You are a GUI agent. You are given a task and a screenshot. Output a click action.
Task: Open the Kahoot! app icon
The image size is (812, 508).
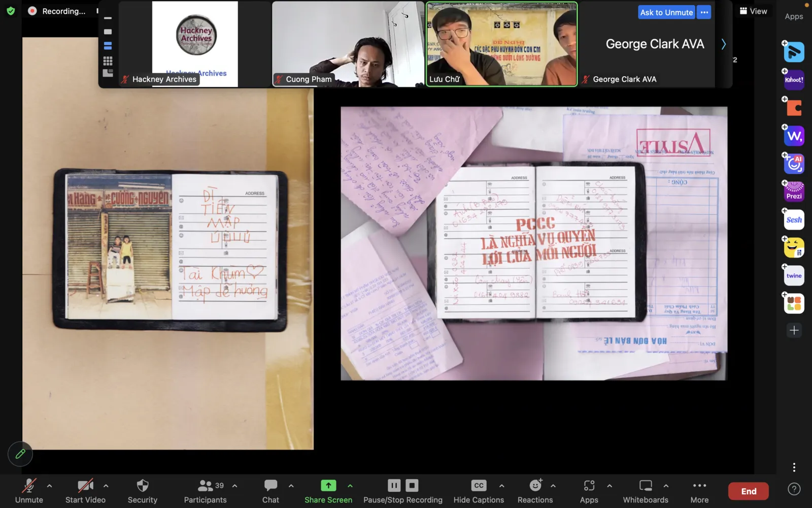[794, 80]
